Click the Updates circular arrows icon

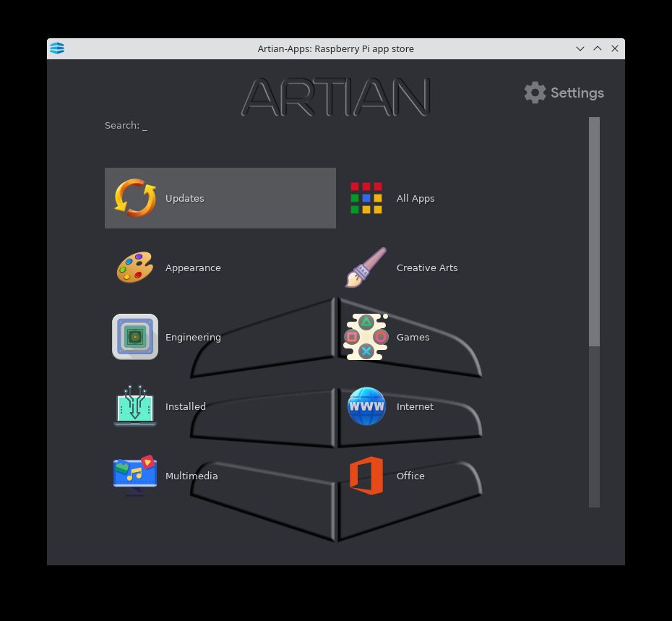click(x=135, y=198)
